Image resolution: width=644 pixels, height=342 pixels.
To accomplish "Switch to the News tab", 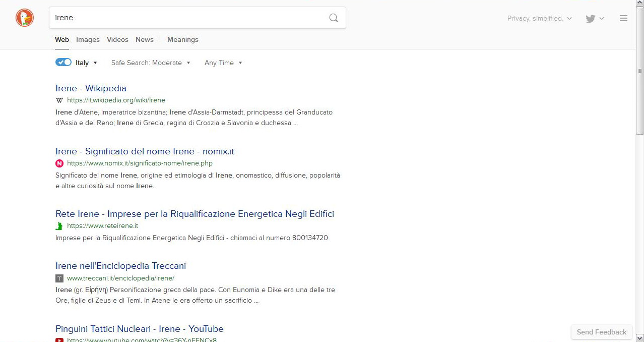I will 145,39.
